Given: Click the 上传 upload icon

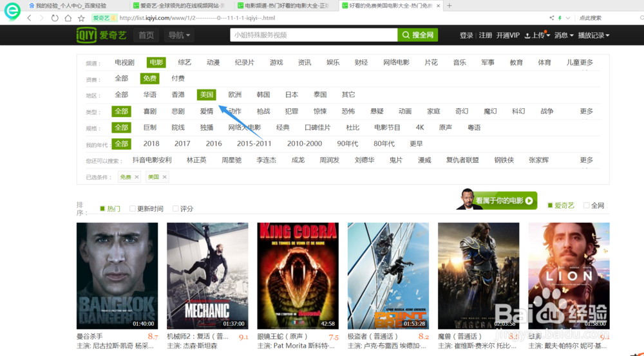Looking at the screenshot, I should pos(527,35).
